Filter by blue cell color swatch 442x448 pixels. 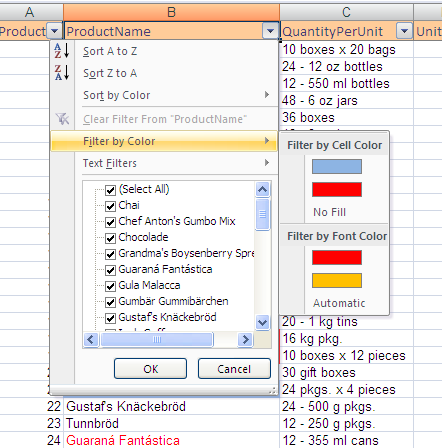click(x=337, y=166)
